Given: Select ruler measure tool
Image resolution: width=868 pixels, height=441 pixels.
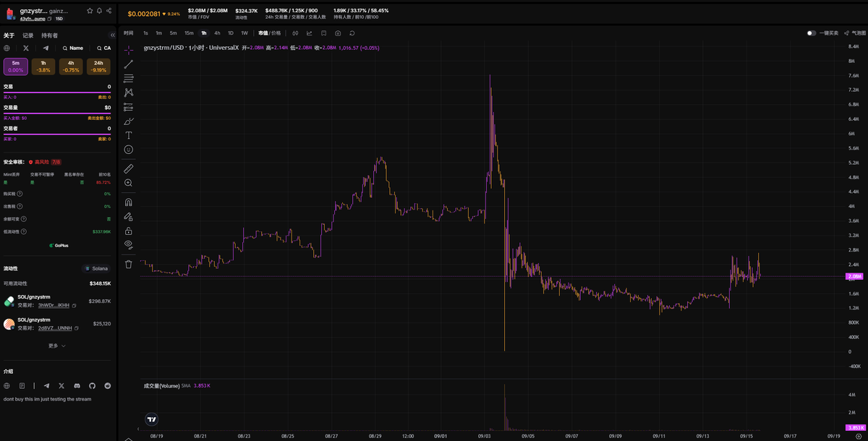Looking at the screenshot, I should click(129, 168).
